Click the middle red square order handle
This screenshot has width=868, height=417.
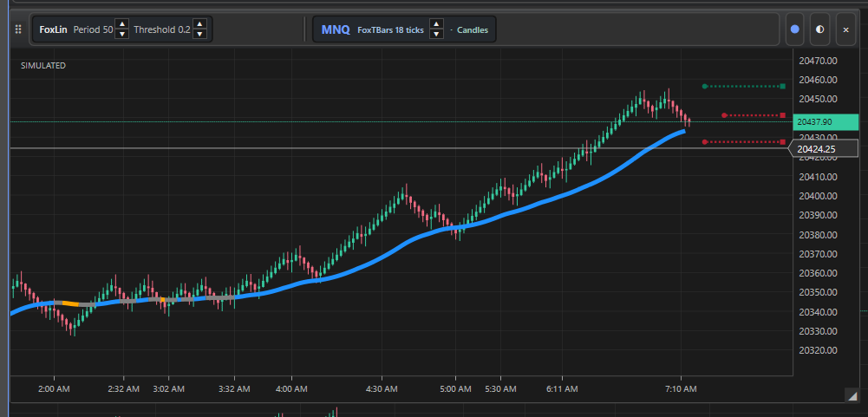pos(783,115)
